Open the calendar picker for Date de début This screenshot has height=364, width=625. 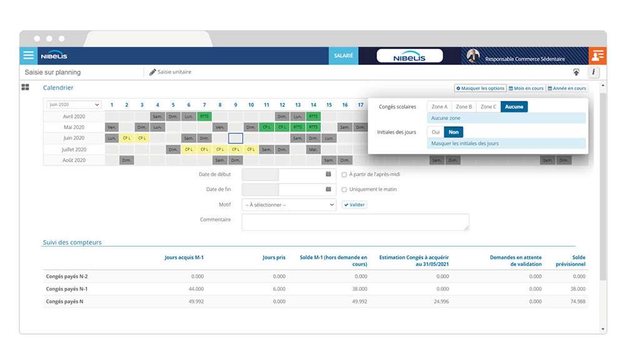(328, 175)
